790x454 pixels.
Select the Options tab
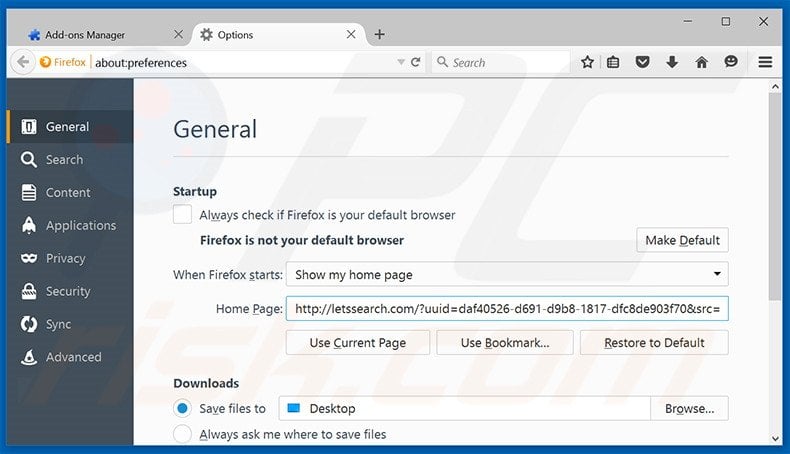279,35
